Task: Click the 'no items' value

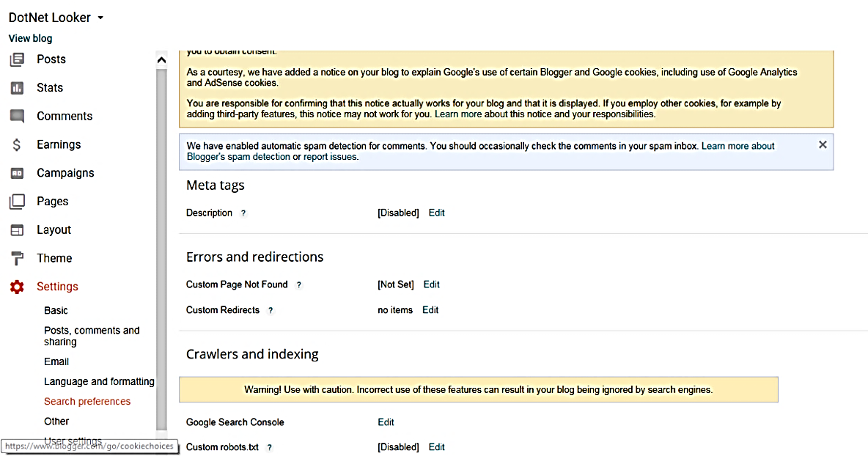Action: click(x=395, y=310)
